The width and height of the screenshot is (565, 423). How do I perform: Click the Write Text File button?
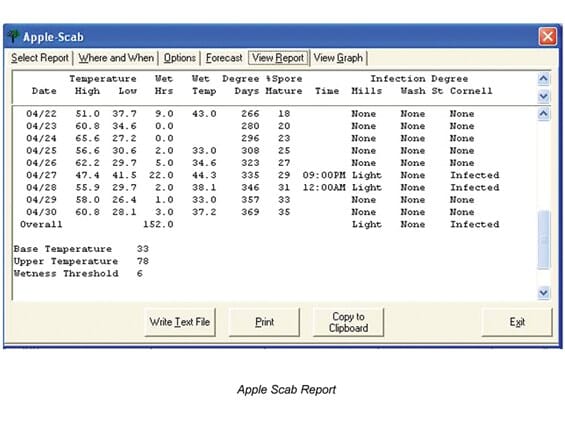point(180,322)
